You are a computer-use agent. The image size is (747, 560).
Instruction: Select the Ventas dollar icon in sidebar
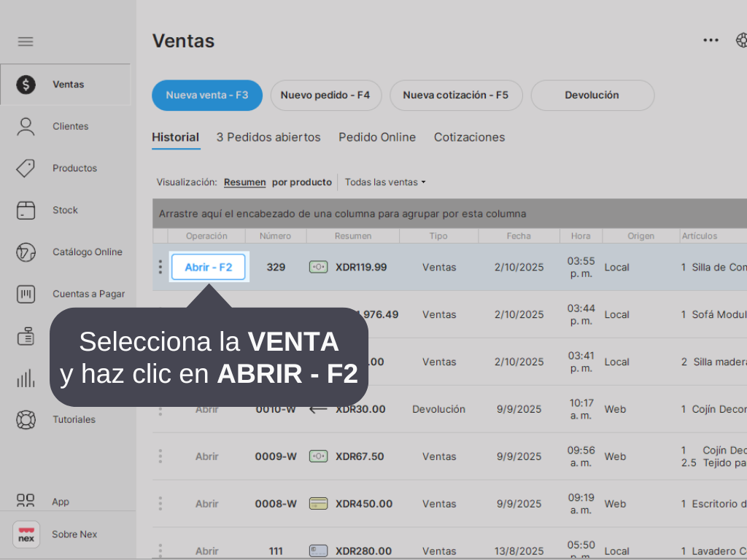[x=26, y=85]
